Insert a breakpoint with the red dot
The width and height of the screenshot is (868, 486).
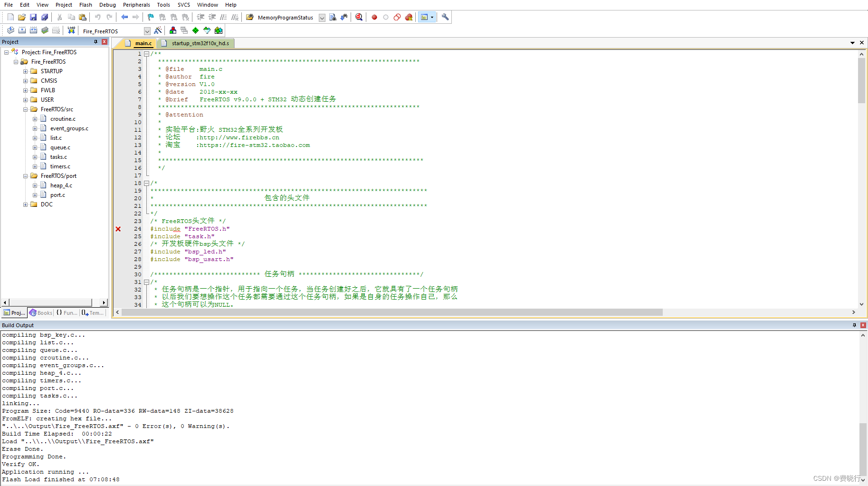pyautogui.click(x=374, y=17)
